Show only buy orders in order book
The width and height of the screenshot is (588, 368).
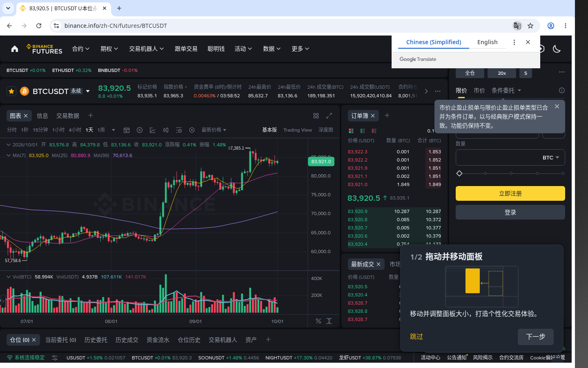coord(363,131)
